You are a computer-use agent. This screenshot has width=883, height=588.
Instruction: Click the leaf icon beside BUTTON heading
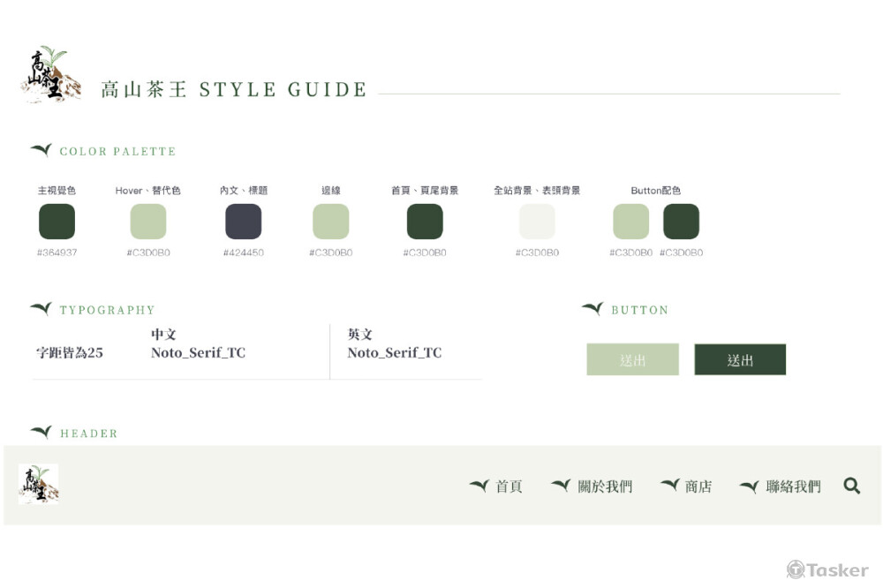(592, 309)
